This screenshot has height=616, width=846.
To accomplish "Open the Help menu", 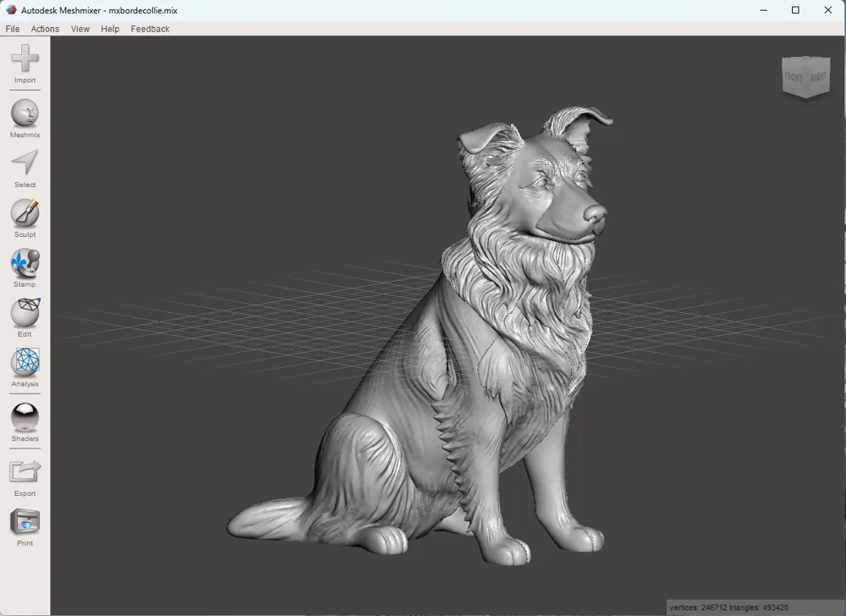I will point(110,29).
